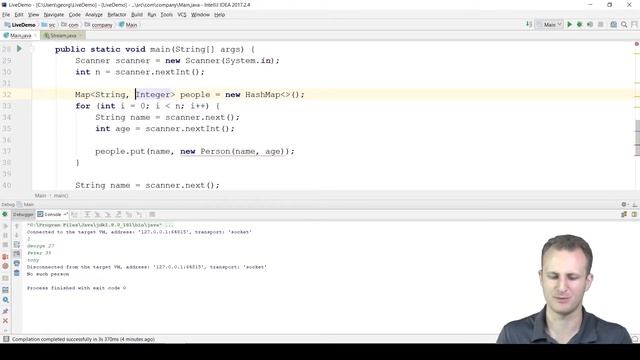640x360 pixels.
Task: Run Main with the green play button
Action: 570,25
